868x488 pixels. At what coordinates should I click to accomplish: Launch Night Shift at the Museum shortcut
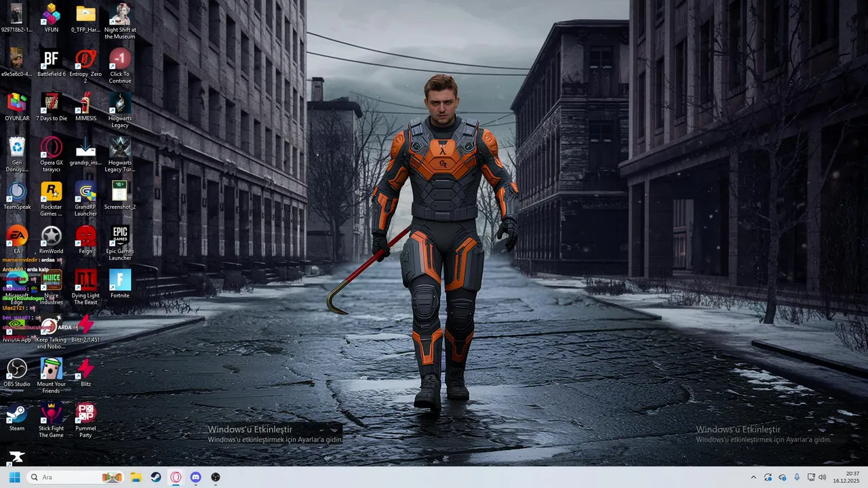coord(120,22)
